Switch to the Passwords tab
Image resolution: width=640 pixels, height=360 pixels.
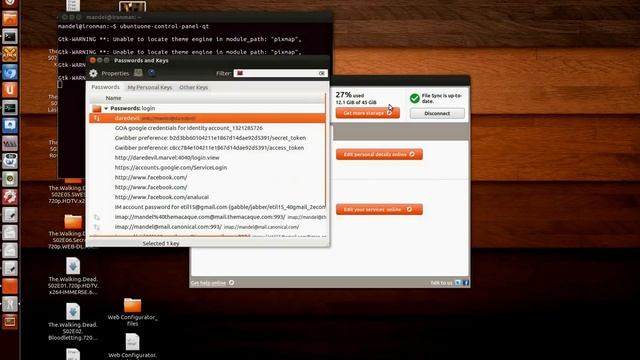click(105, 87)
